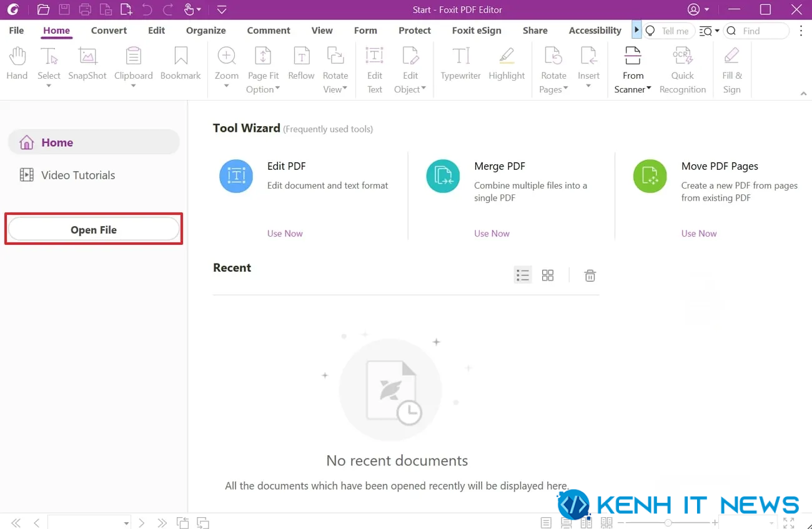Click the Edit PDF wizard icon
Viewport: 812px width, 529px height.
pos(236,176)
